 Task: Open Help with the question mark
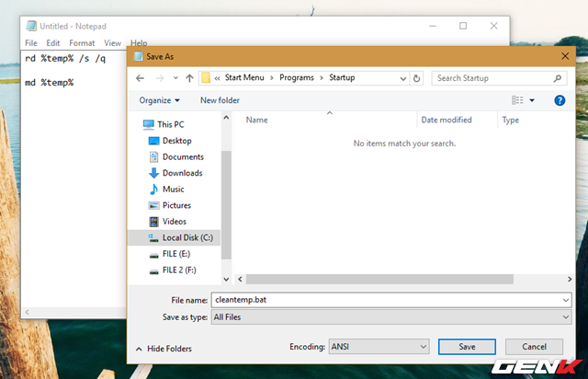point(560,100)
